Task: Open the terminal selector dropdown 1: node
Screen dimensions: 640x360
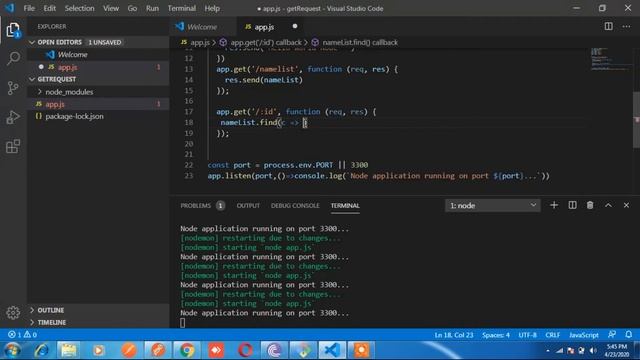Action: [x=493, y=205]
